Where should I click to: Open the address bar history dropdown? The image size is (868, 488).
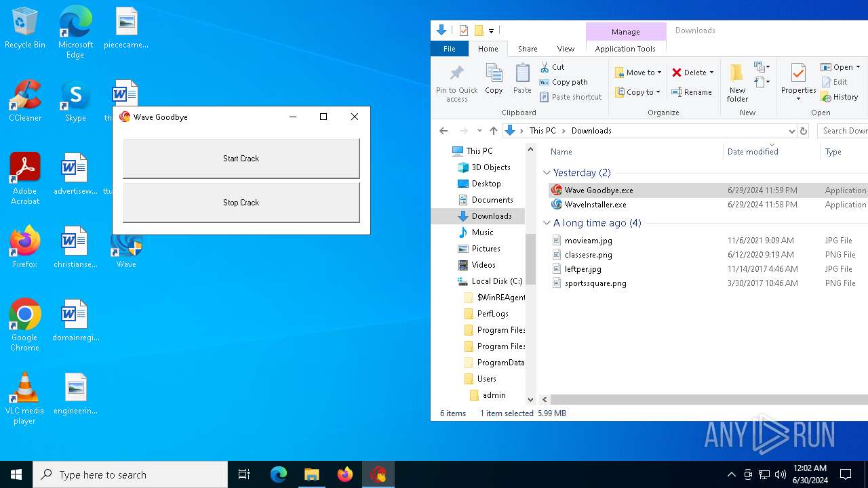tap(791, 131)
